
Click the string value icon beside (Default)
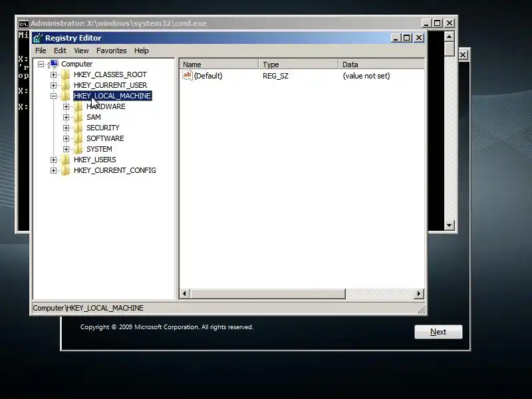click(x=188, y=75)
